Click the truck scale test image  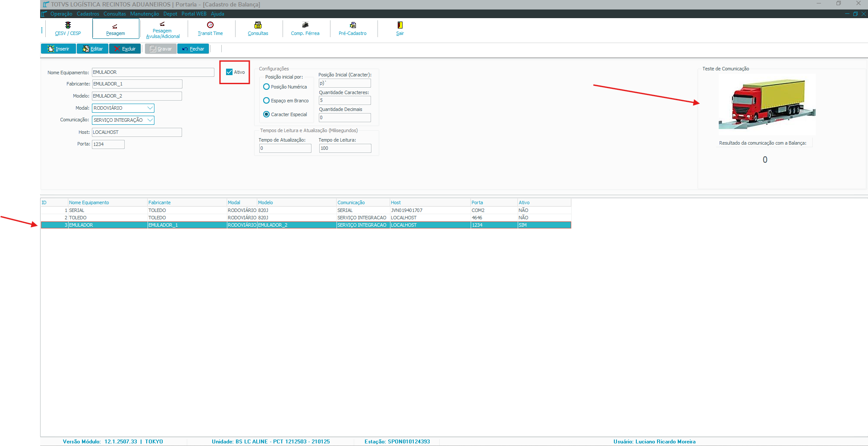click(x=767, y=104)
